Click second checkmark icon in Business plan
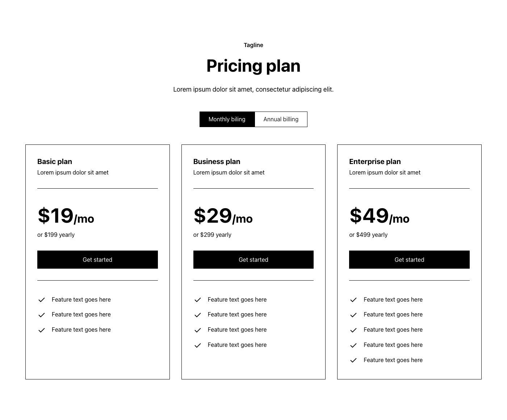The image size is (507, 420). point(198,315)
